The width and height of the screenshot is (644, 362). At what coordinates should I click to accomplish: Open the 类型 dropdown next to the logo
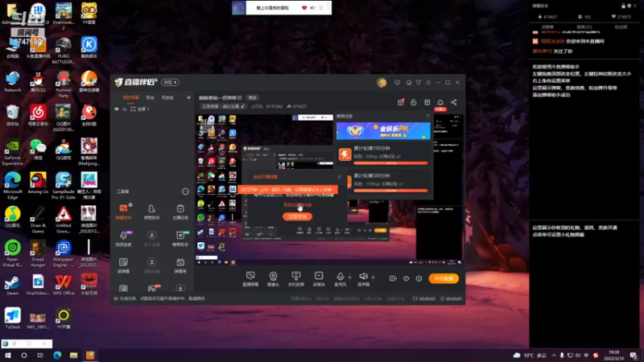[170, 82]
